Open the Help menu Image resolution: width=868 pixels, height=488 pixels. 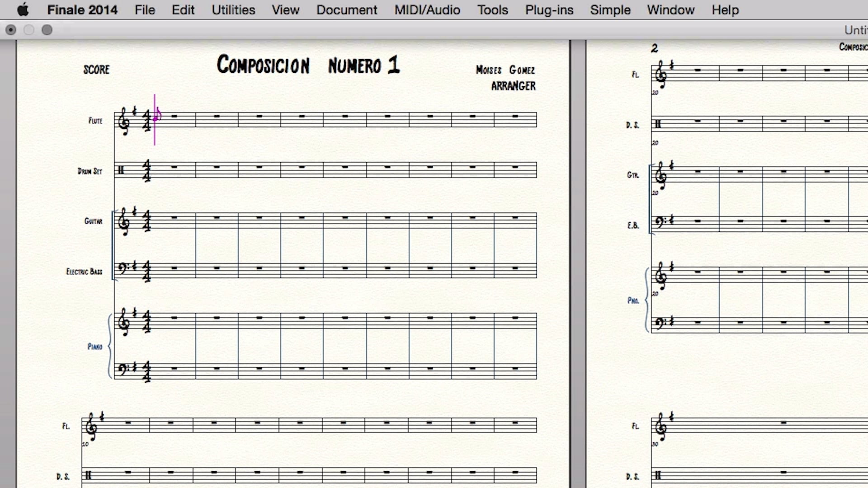725,9
